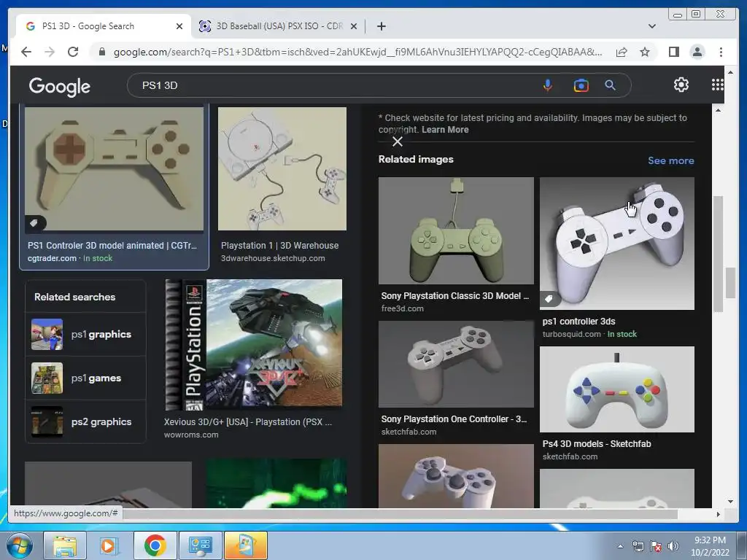The width and height of the screenshot is (747, 560).
Task: Select the PS1 3D Google Search tab
Action: tap(103, 26)
